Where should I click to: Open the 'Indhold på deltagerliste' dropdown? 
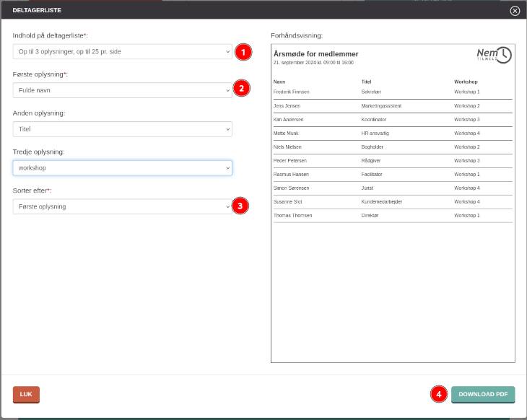(x=122, y=52)
